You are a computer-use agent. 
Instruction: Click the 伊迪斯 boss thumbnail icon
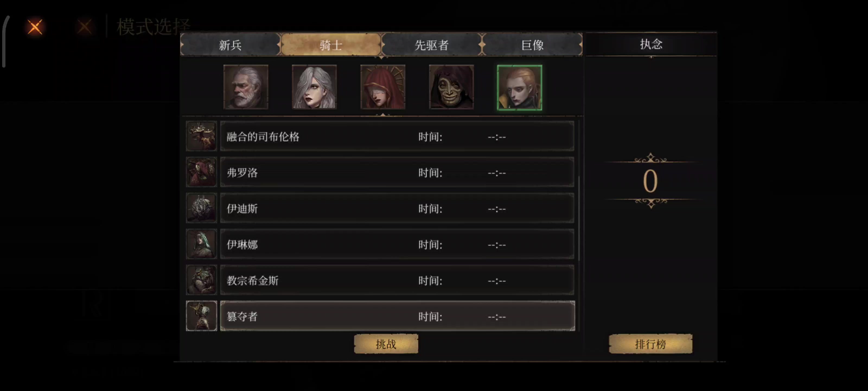202,208
